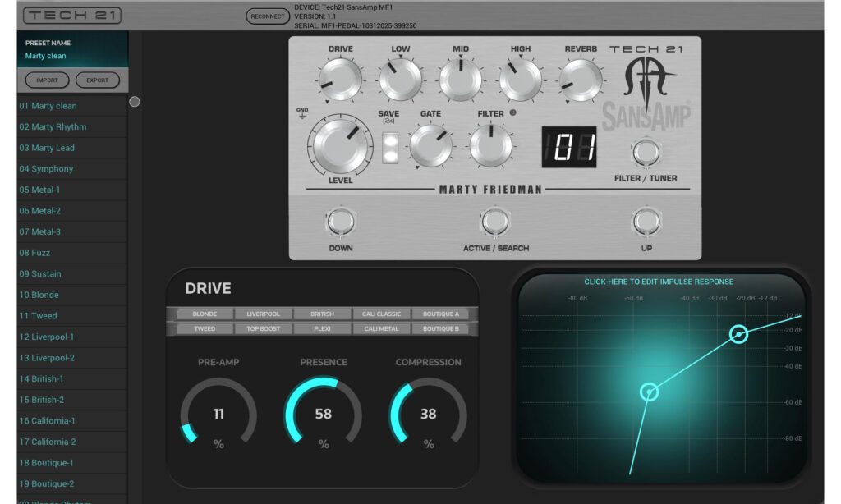Click the IMPORT button

(48, 80)
